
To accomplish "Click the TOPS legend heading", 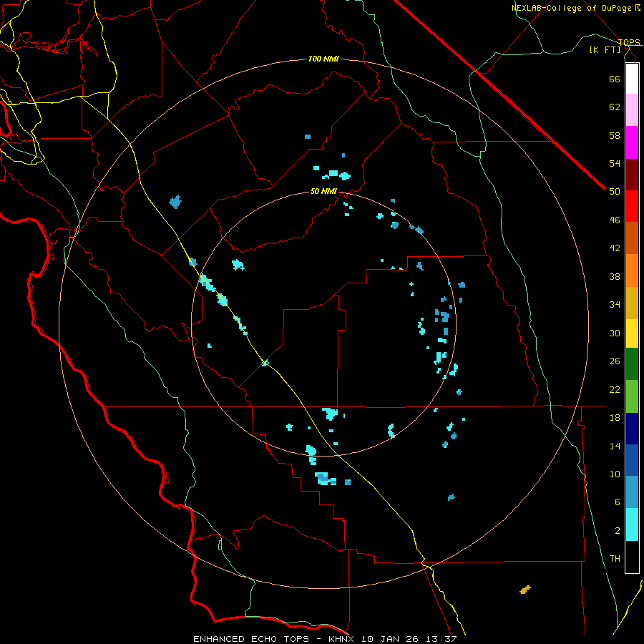I will (629, 42).
